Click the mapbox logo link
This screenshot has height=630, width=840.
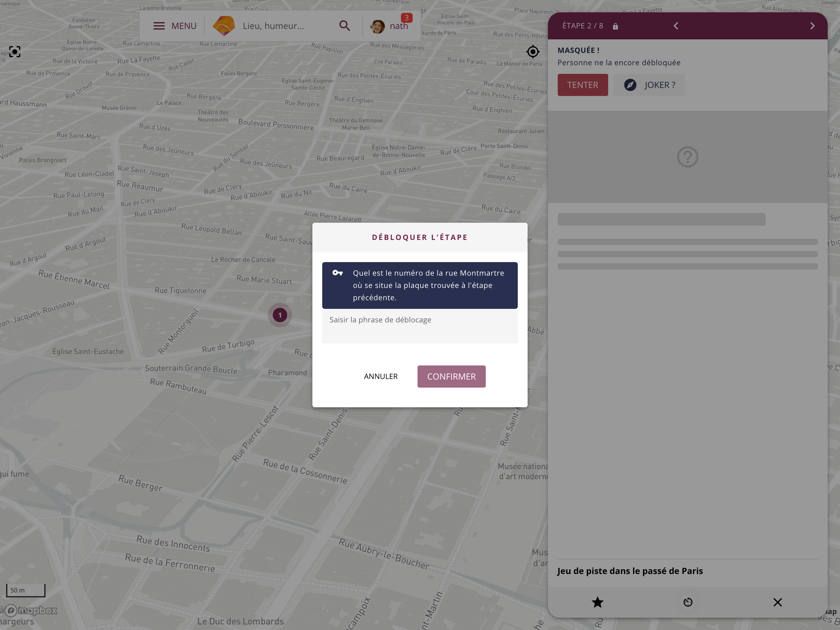point(31,611)
